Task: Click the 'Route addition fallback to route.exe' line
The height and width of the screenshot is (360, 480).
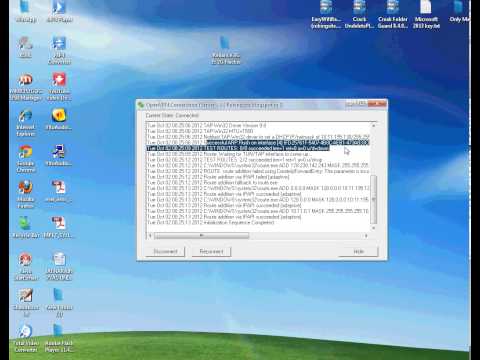Action: (212, 183)
